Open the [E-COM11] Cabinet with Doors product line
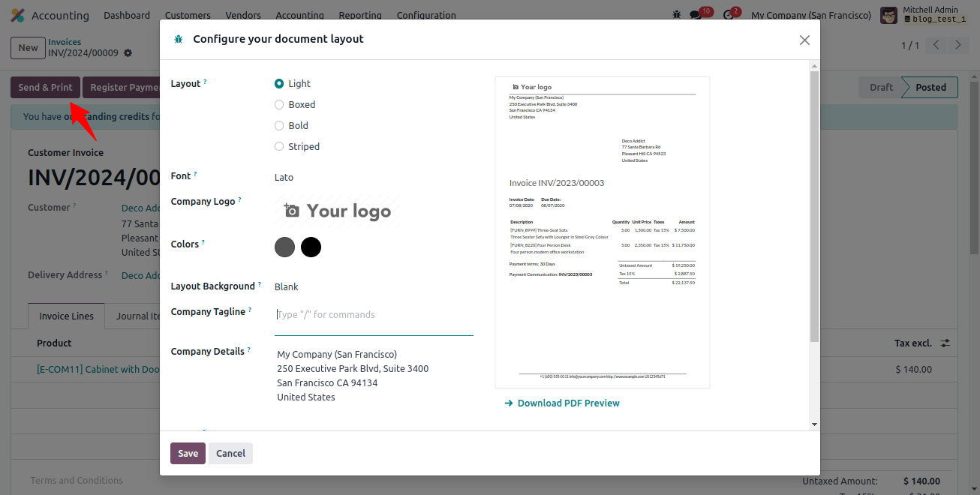 tap(98, 369)
